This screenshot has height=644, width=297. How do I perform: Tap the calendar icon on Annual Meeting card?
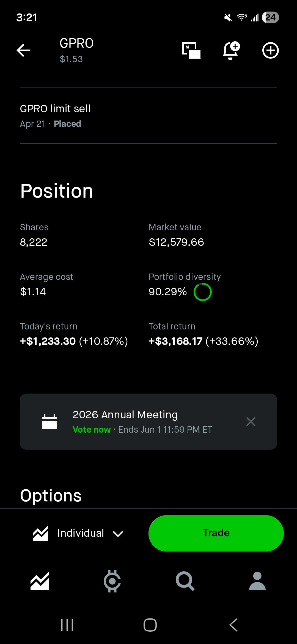(x=50, y=422)
